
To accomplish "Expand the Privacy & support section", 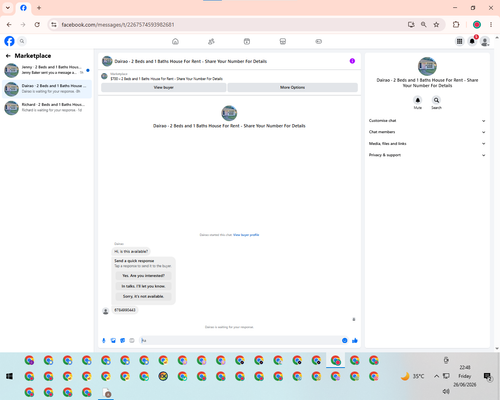I will click(427, 155).
